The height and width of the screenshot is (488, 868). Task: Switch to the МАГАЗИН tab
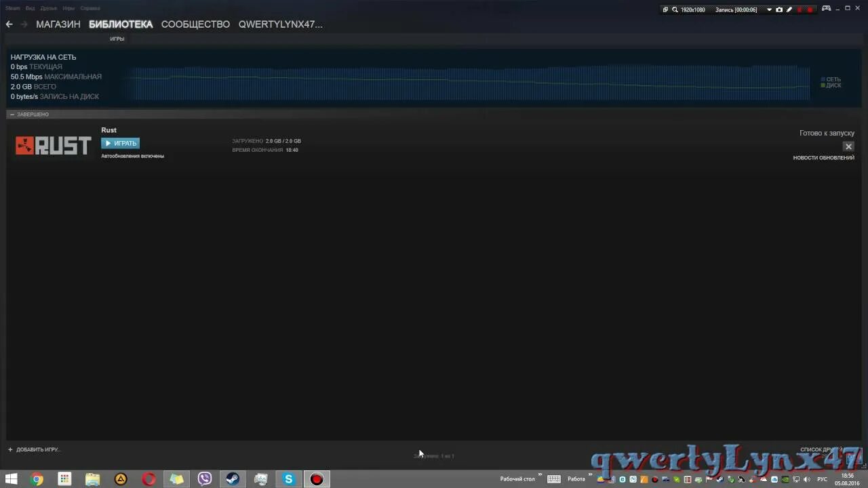point(58,24)
